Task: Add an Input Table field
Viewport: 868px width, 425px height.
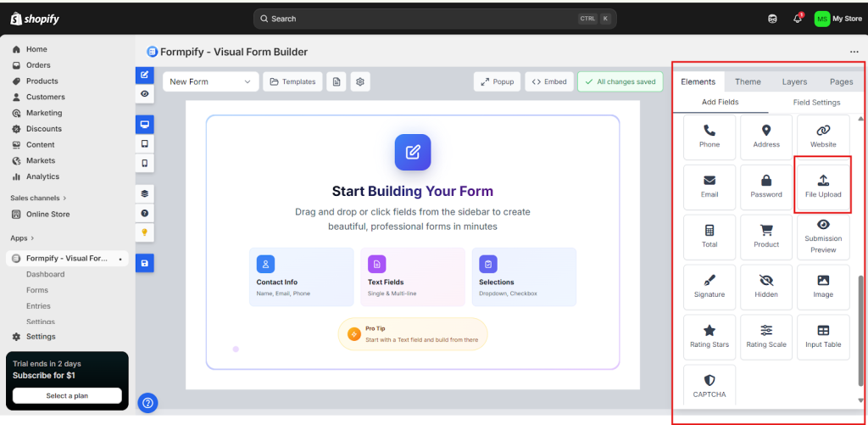Action: 822,336
